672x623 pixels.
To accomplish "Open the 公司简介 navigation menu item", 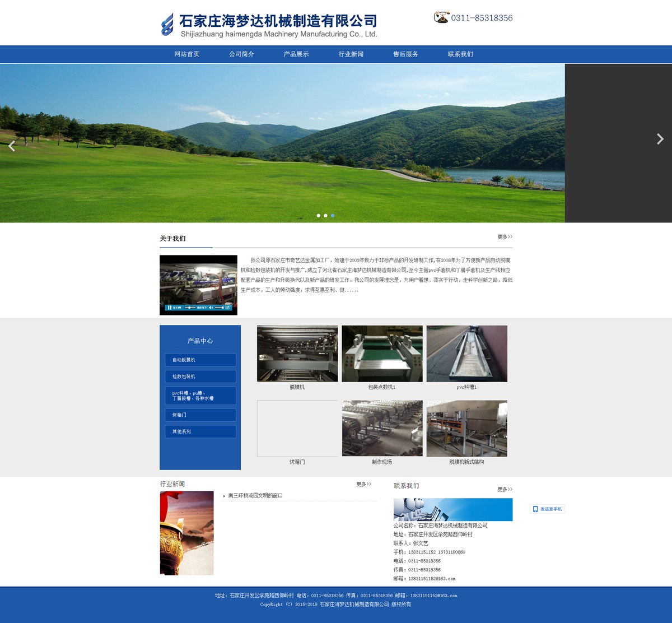I will 241,54.
